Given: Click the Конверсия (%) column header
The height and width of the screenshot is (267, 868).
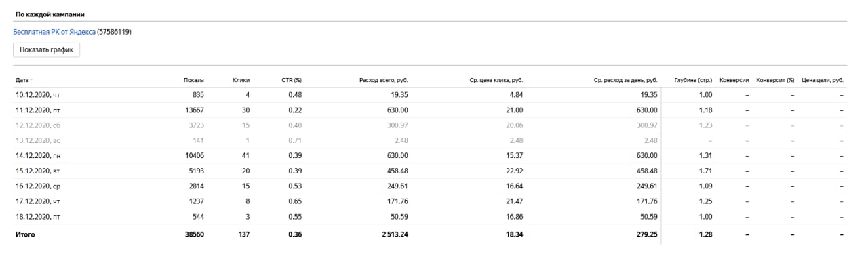Looking at the screenshot, I should 775,80.
